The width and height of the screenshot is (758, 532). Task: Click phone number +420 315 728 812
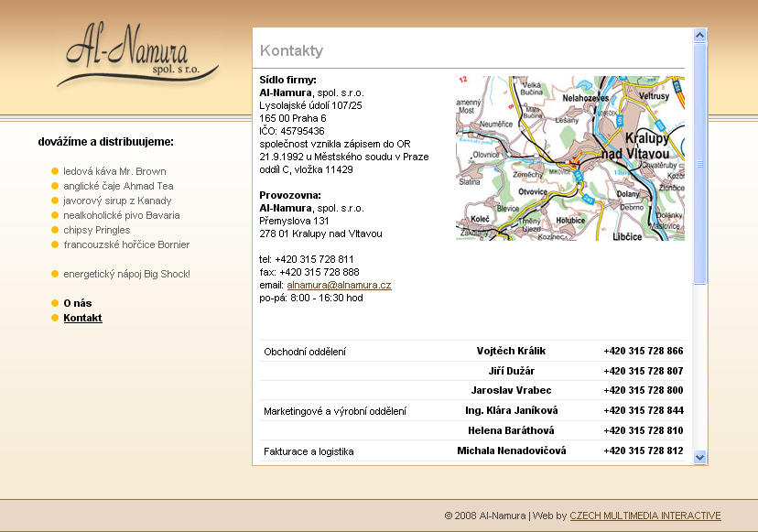(643, 451)
